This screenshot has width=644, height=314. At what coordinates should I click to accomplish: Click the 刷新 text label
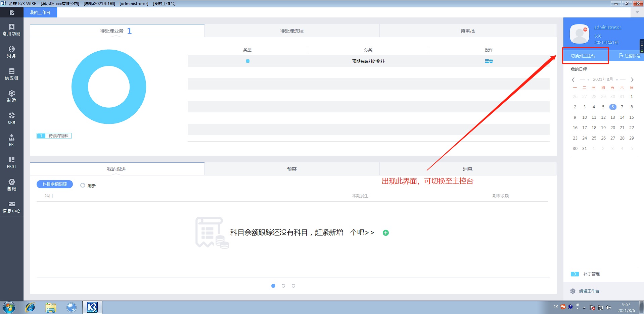click(92, 186)
